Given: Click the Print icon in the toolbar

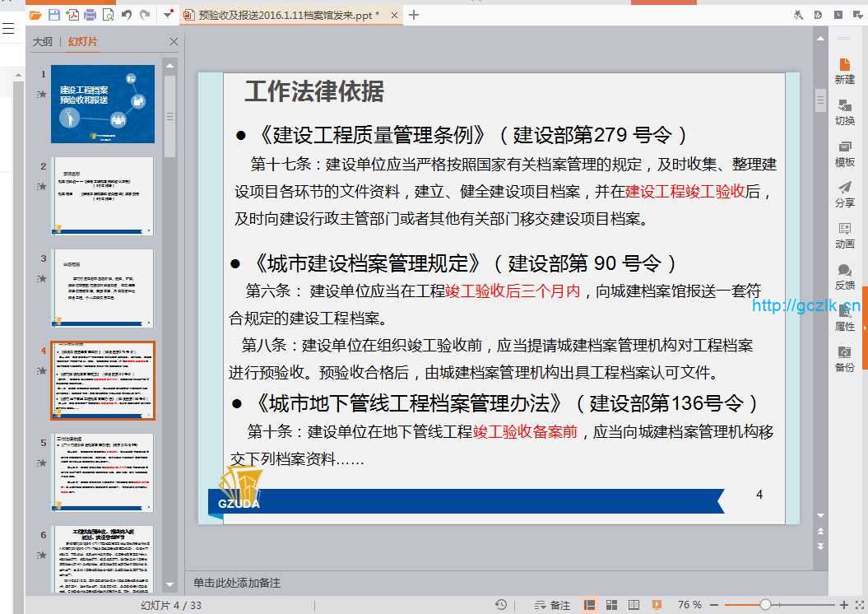Looking at the screenshot, I should (91, 15).
